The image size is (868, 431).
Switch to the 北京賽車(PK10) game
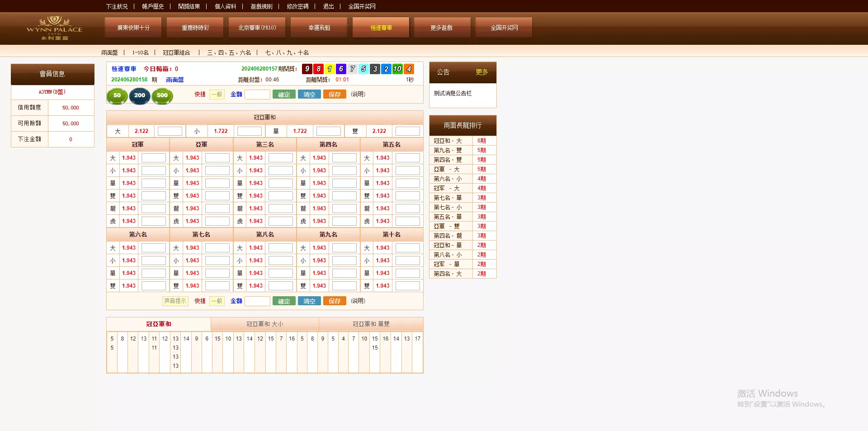[256, 28]
